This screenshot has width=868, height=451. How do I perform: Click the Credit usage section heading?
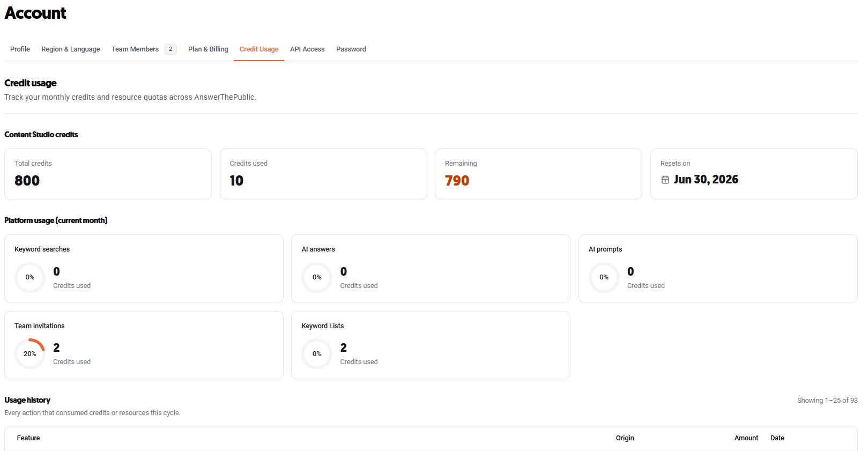pyautogui.click(x=31, y=83)
